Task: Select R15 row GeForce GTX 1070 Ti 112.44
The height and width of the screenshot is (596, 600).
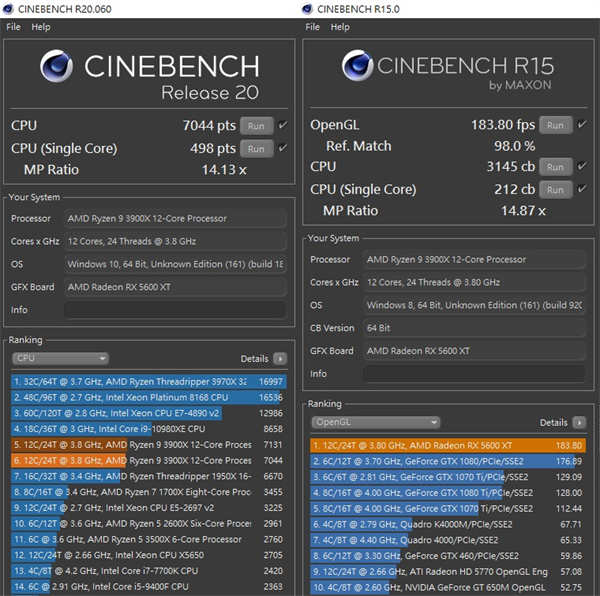Action: coord(448,508)
